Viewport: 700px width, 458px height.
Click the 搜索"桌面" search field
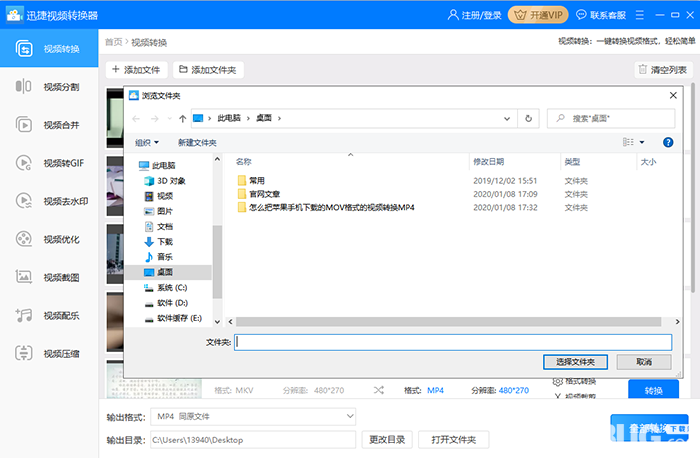[611, 119]
